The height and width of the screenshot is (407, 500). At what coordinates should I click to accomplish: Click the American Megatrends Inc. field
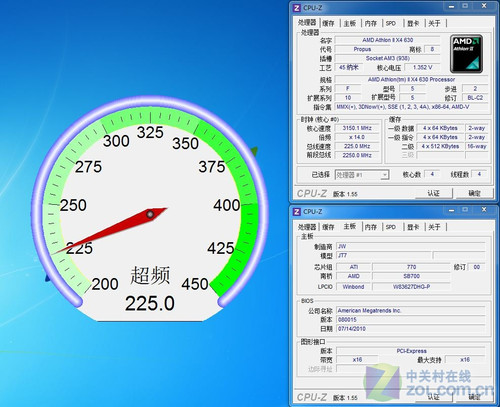pos(411,311)
